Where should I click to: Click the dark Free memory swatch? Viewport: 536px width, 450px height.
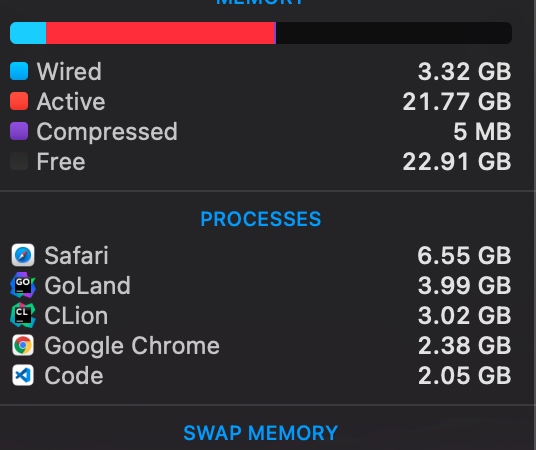[x=19, y=161]
